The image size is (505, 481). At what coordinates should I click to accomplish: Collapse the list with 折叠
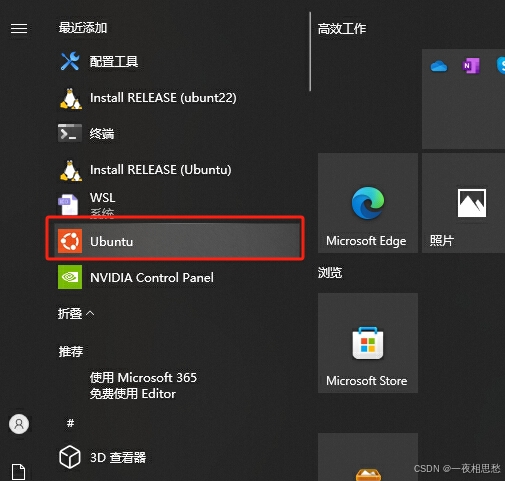[76, 313]
